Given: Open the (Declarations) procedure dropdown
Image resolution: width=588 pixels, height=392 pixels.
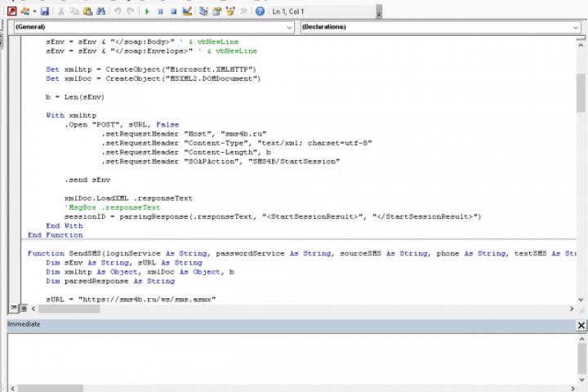Looking at the screenshot, I should point(441,27).
